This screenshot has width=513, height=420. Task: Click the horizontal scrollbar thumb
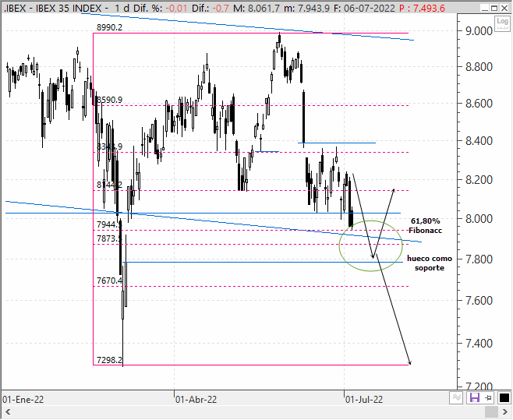(x=491, y=411)
